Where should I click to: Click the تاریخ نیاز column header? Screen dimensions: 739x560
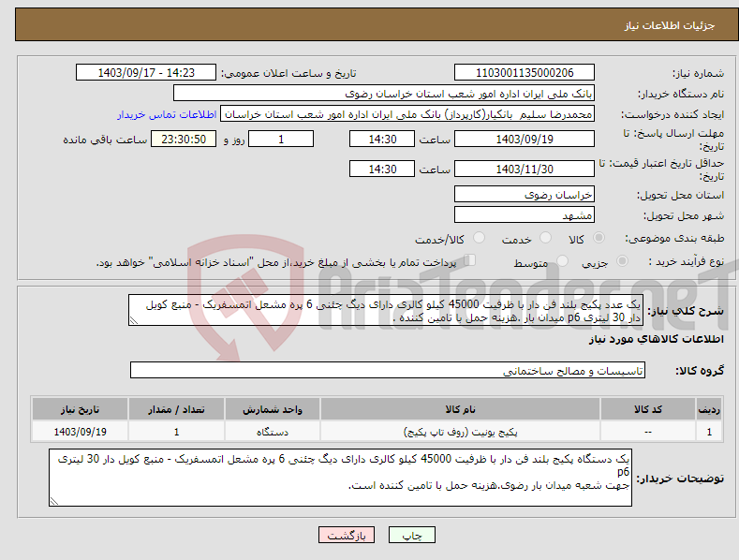pyautogui.click(x=80, y=409)
